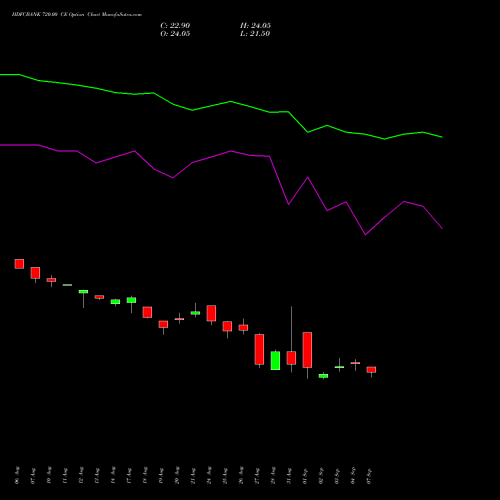500x500 pixels.
Task: Select the 31 Aug date label
Action: click(x=289, y=475)
